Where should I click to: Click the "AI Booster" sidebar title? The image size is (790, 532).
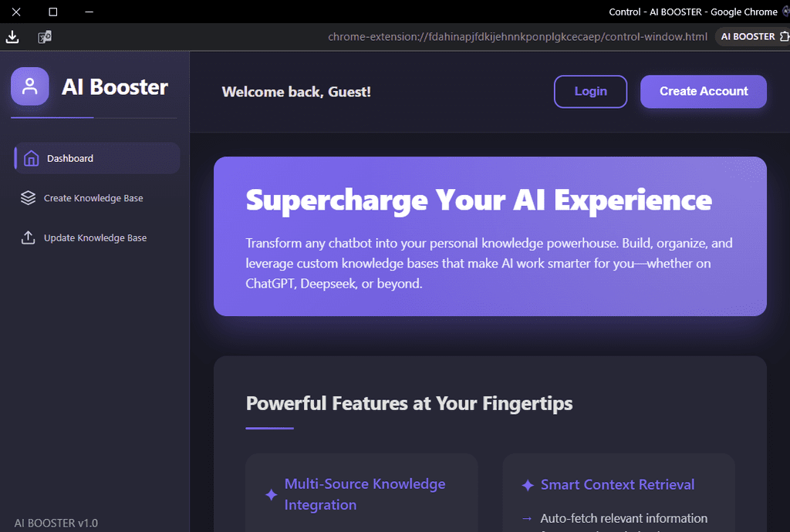(x=115, y=87)
